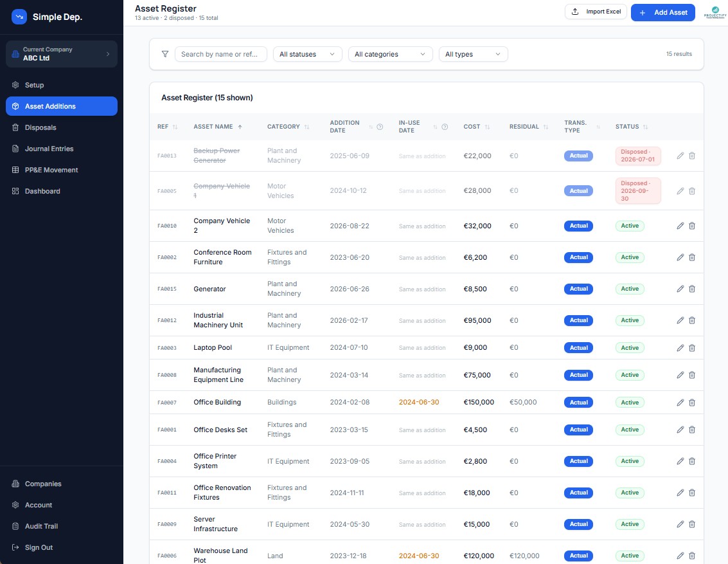Edit Office Desks Set asset
The height and width of the screenshot is (564, 728).
(680, 430)
